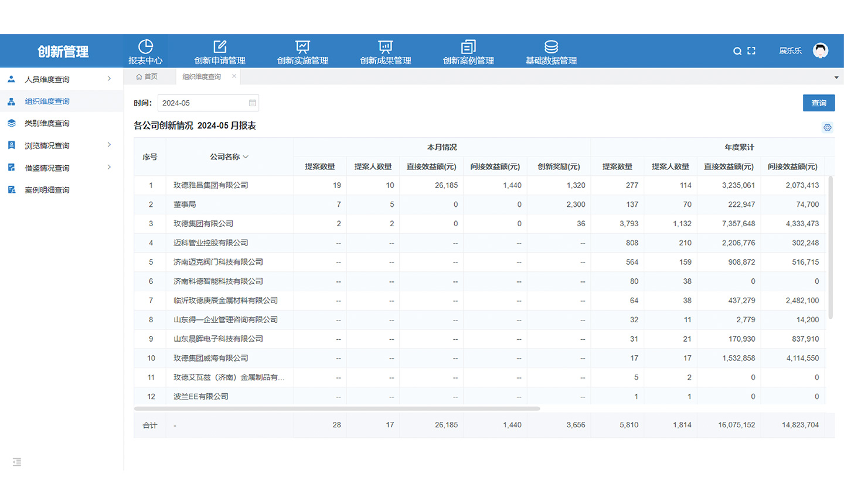Click the search magnifier icon
Screen dimensions: 844x504
(737, 50)
